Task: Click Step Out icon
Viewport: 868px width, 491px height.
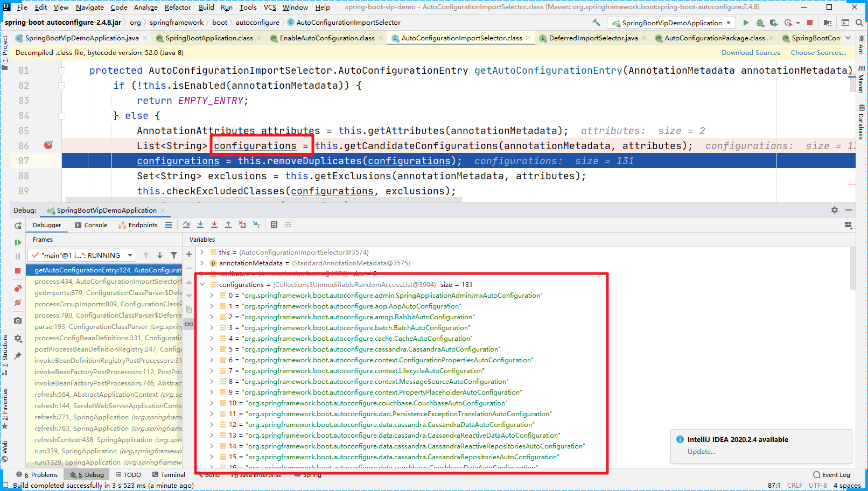Action: click(x=228, y=225)
